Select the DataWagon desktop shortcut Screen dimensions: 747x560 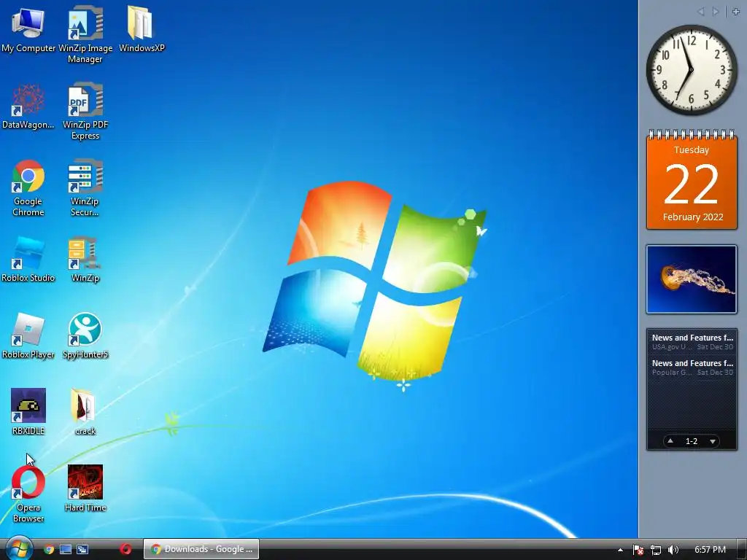28,106
